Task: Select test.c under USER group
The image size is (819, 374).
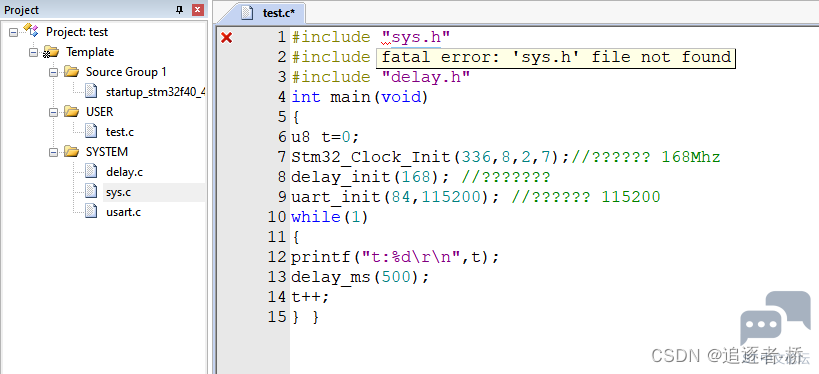Action: pos(120,132)
